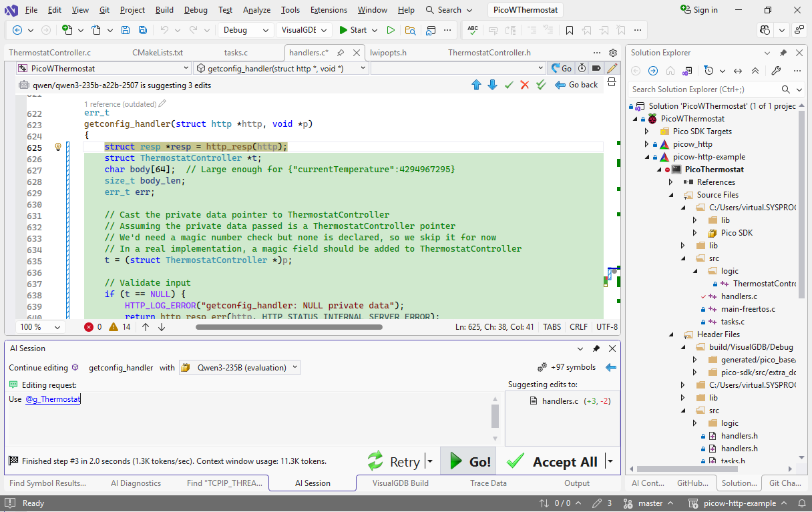The image size is (812, 512).
Task: Click the editor's horizontal scrollbar thumb
Action: (288, 327)
